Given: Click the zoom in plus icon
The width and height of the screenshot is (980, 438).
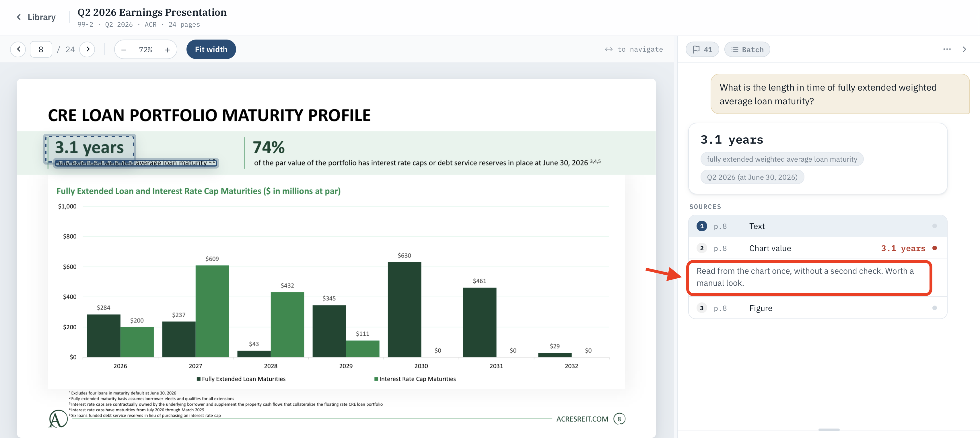Looking at the screenshot, I should click(x=167, y=50).
